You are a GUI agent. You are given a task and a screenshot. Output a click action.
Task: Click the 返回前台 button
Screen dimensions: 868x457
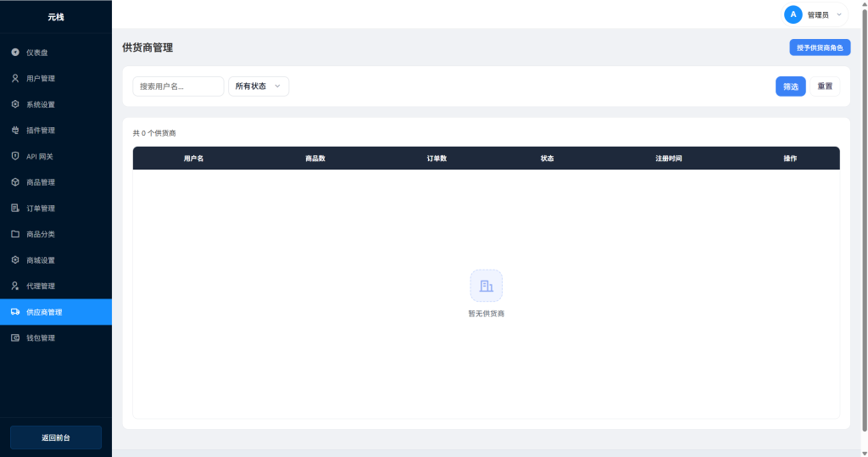56,437
